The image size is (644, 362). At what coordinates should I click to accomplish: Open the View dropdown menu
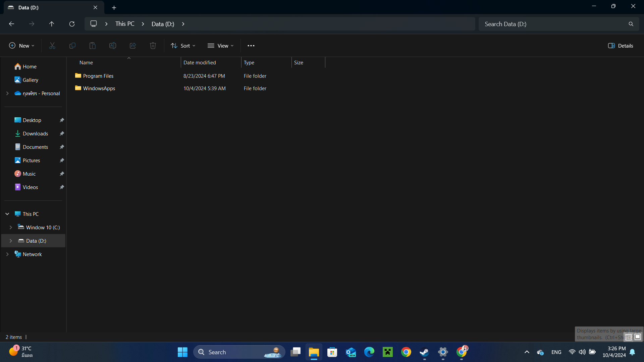220,46
